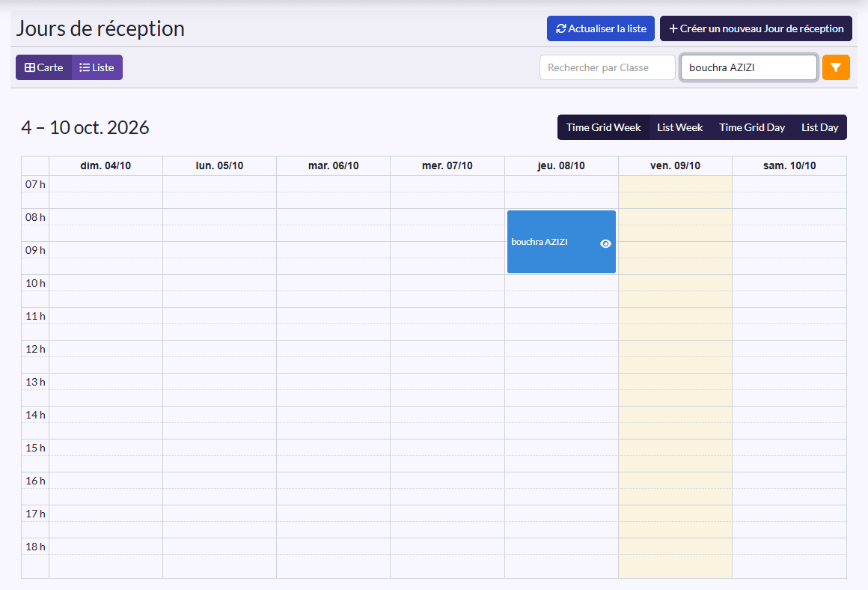Click the 12 h time label

35,349
